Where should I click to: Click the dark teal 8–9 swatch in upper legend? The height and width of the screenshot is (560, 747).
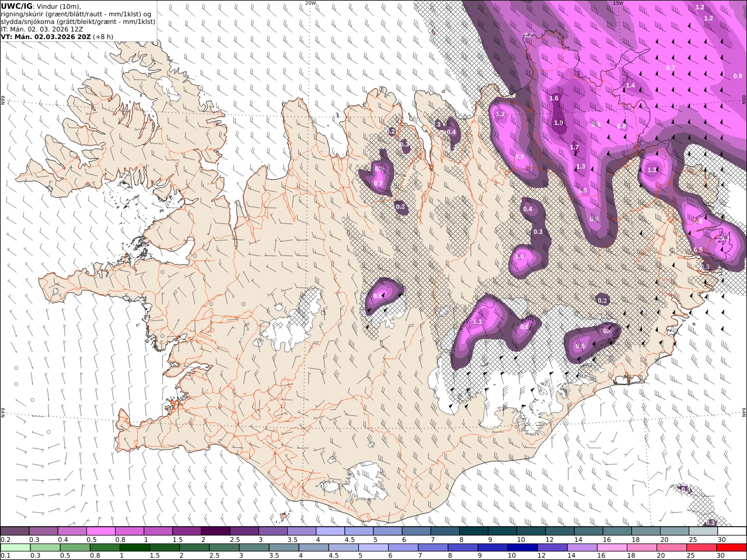474,531
